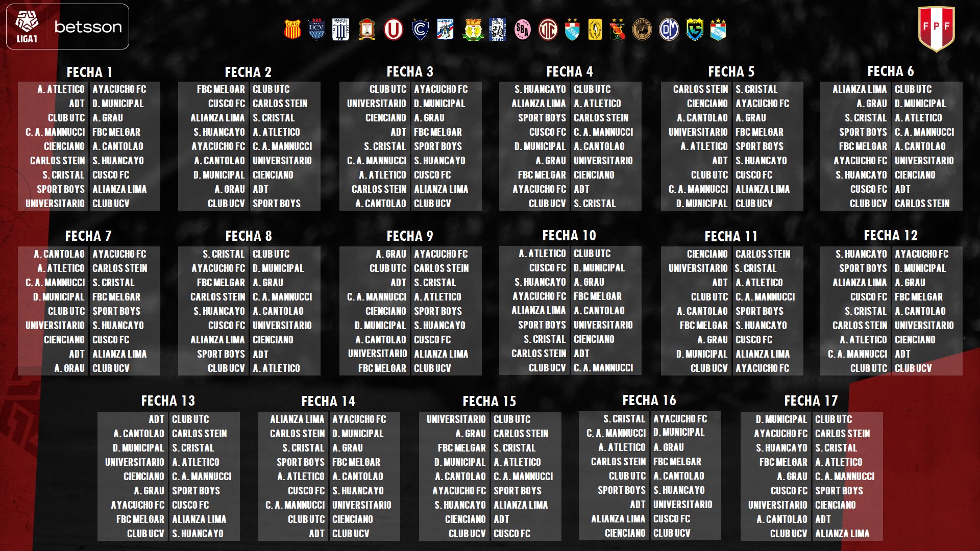This screenshot has width=980, height=551.
Task: Select the Fecha 1 heading
Action: (89, 72)
